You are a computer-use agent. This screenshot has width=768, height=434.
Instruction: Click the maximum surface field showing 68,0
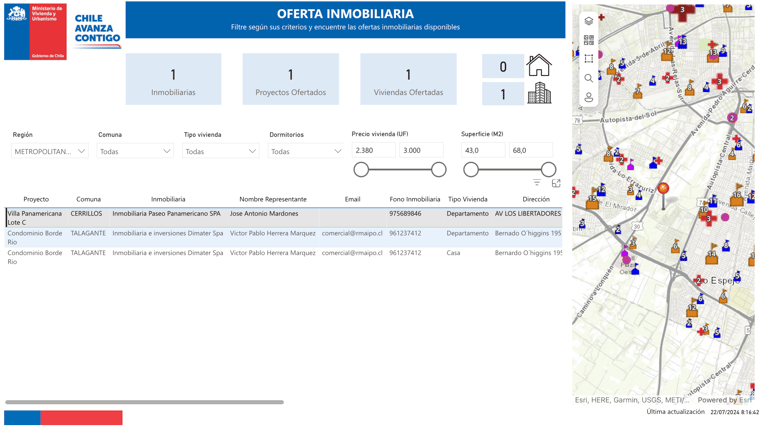click(531, 150)
